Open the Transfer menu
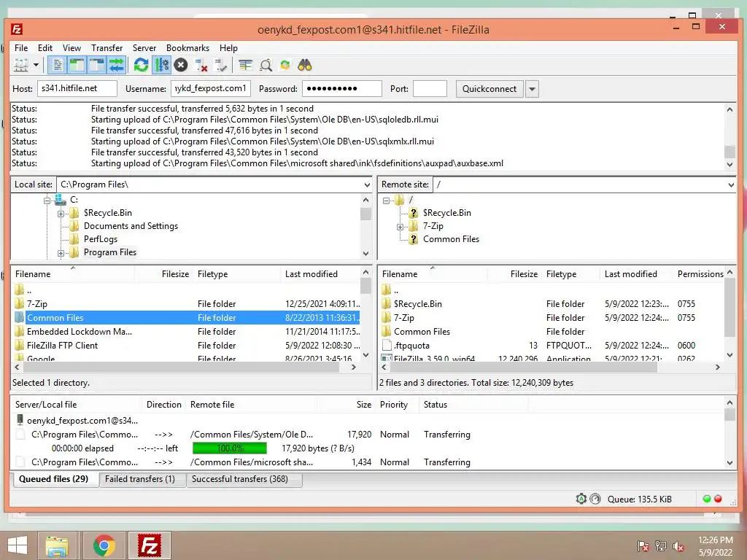This screenshot has width=747, height=560. click(x=107, y=47)
